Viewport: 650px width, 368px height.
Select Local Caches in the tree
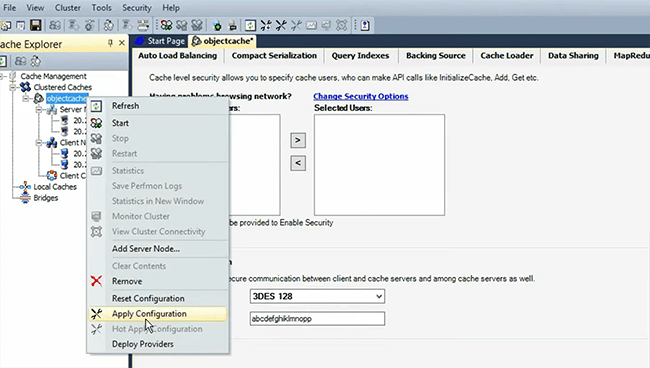tap(55, 187)
